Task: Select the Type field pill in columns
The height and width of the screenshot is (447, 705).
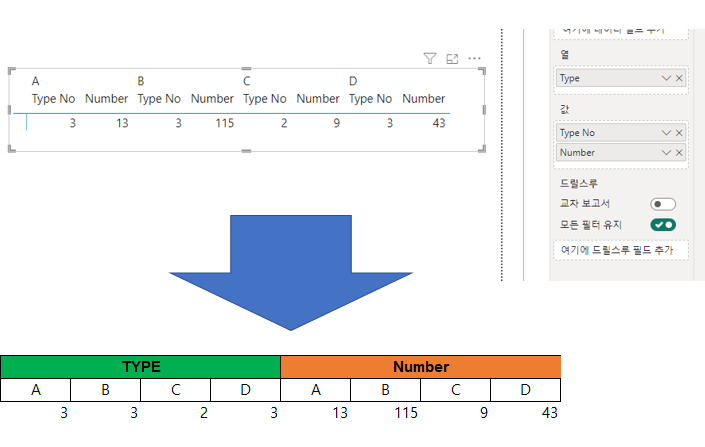Action: tap(620, 78)
